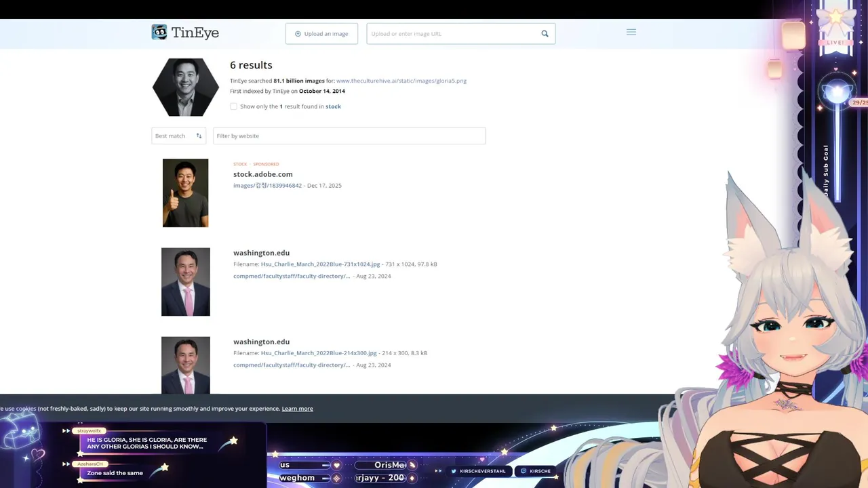Open the hamburger menu icon
The height and width of the screenshot is (488, 868).
[631, 32]
